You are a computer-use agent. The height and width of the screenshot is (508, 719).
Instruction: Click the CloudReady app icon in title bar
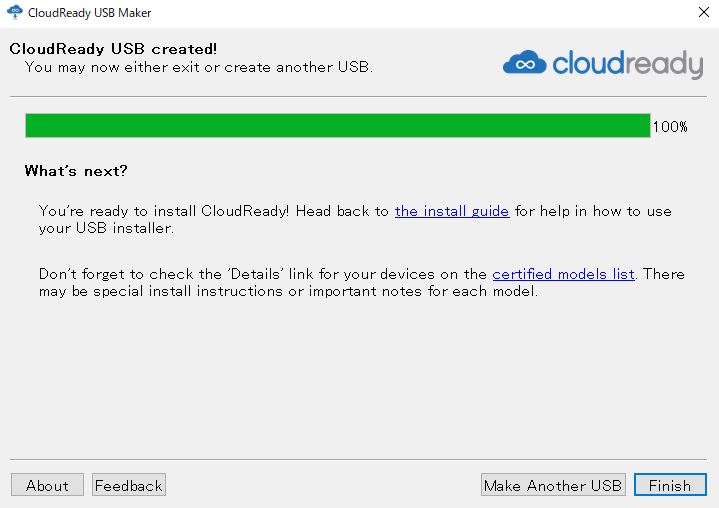[x=15, y=13]
